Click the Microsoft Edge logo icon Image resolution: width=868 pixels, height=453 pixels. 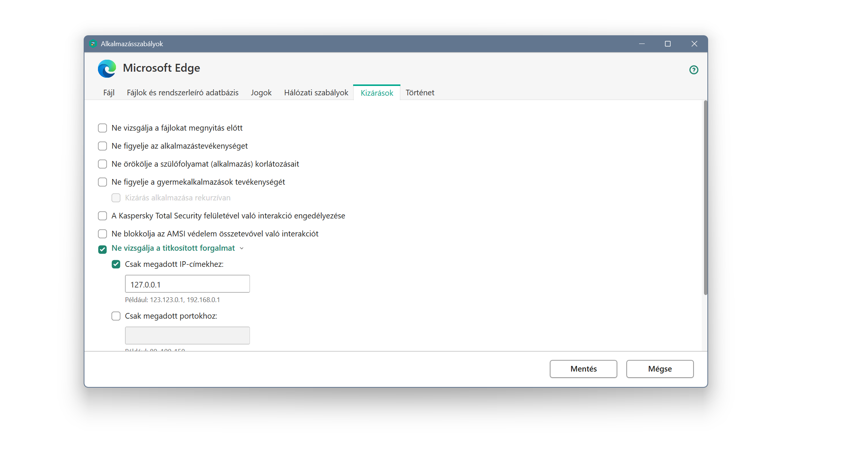click(107, 69)
